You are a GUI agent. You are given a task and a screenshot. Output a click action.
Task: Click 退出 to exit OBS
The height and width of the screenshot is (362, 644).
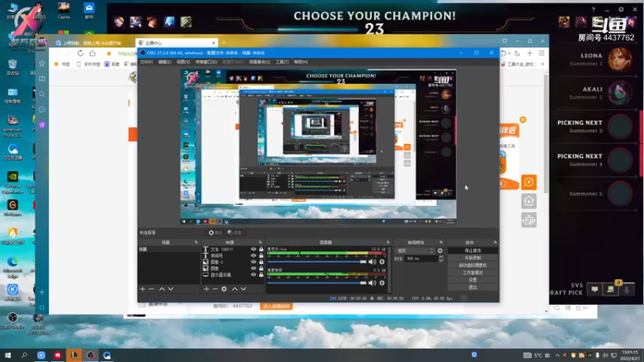(473, 287)
